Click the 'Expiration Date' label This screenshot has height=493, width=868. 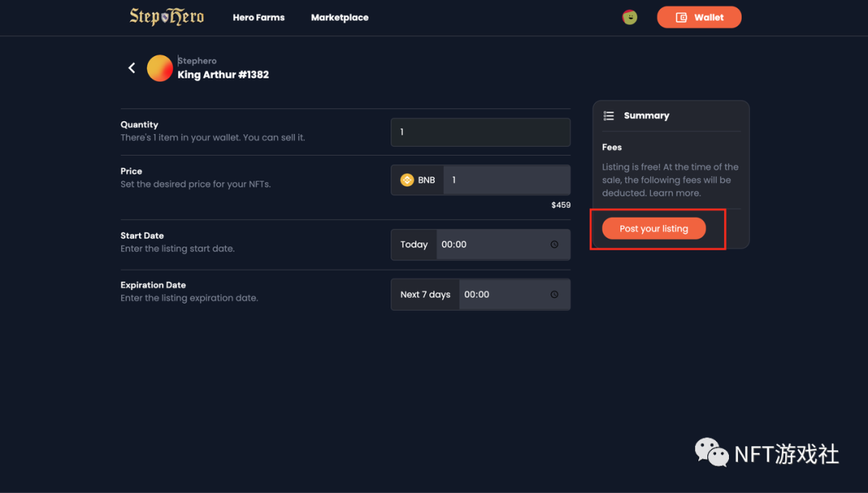click(x=154, y=285)
